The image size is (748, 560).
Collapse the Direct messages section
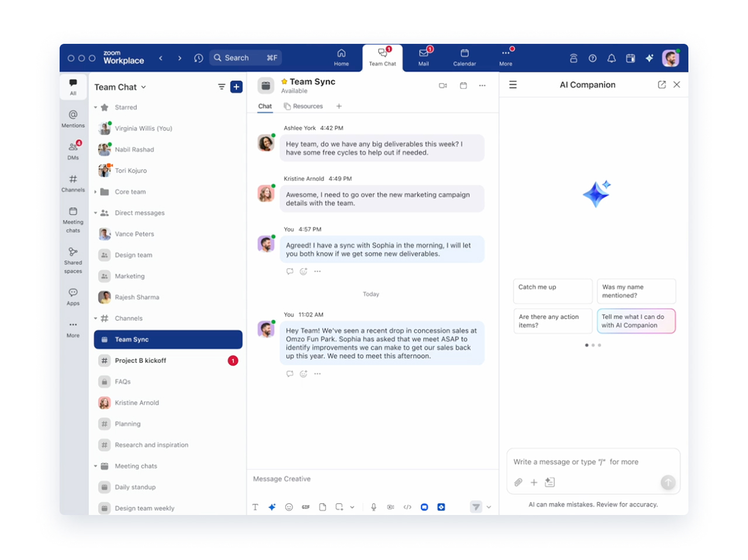tap(96, 213)
